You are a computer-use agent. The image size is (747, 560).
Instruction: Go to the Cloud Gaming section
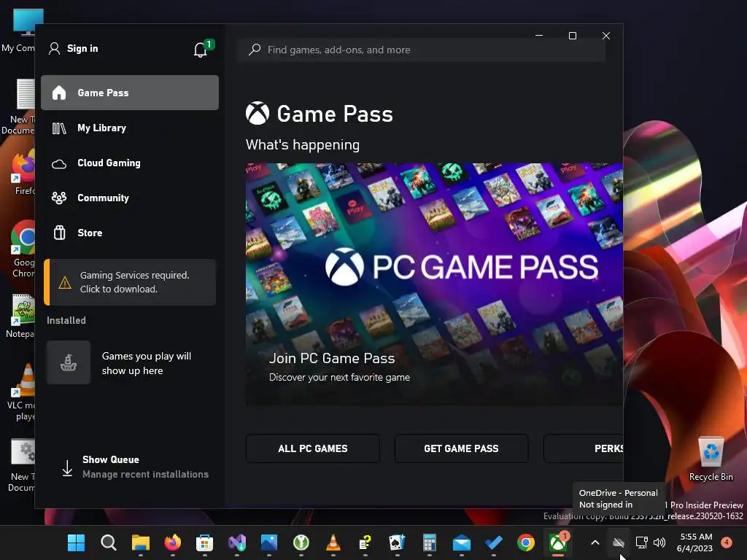[x=130, y=163]
